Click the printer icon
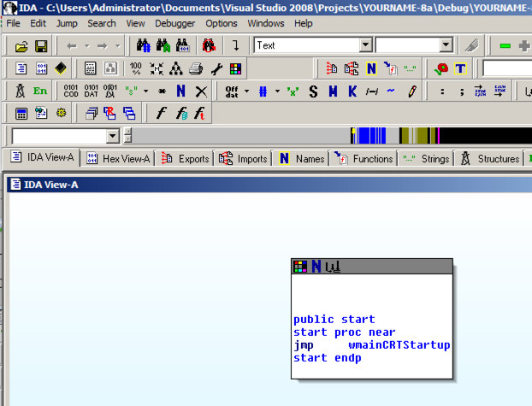The height and width of the screenshot is (406, 532). [196, 69]
